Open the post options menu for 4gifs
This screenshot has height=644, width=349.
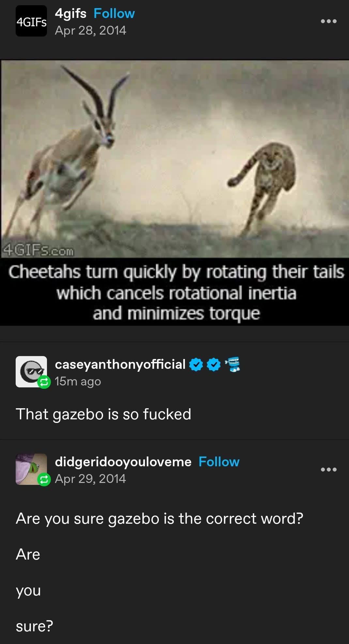click(328, 21)
